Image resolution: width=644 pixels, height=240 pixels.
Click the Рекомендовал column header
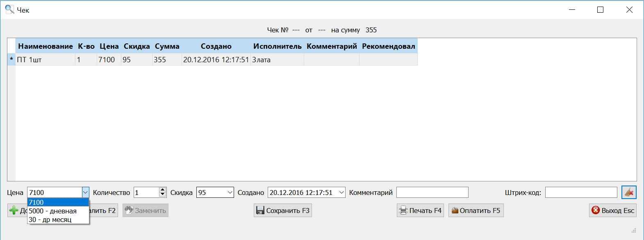point(388,46)
